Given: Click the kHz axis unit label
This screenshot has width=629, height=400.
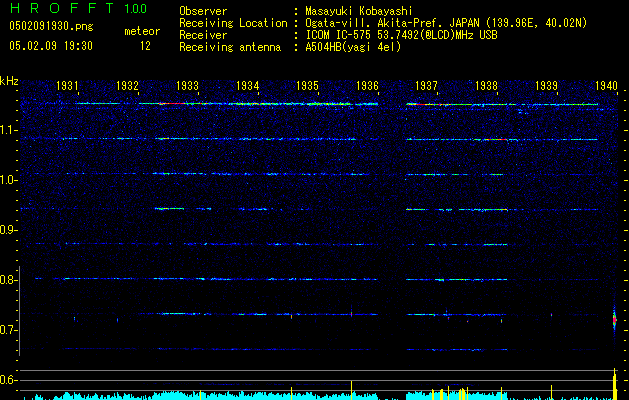Looking at the screenshot, I should pyautogui.click(x=9, y=81).
